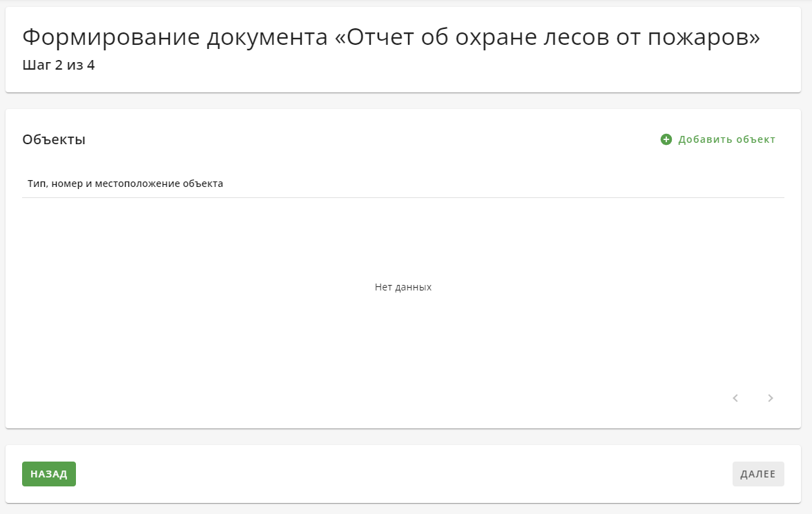Click the document title 'Отчет об охране лесов от пожаров'
The image size is (812, 514).
point(545,37)
